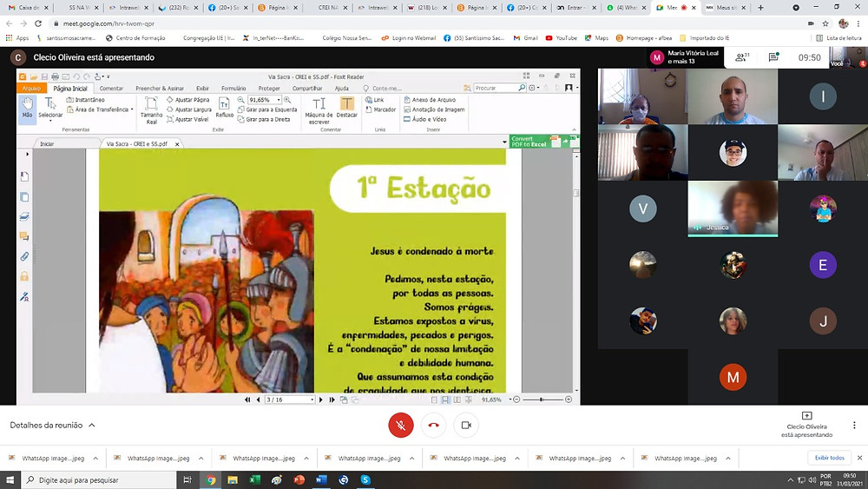Screen dimensions: 868x489
Task: Click Ajustar Página option
Action: [188, 100]
